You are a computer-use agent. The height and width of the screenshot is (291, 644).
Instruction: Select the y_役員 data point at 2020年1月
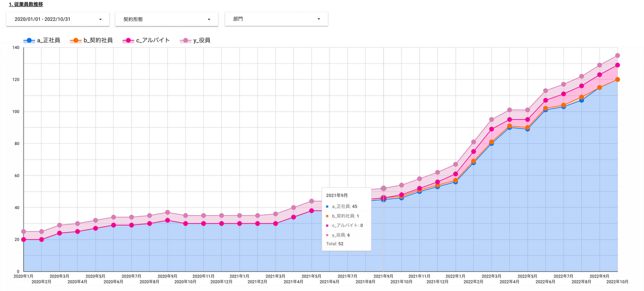click(24, 231)
